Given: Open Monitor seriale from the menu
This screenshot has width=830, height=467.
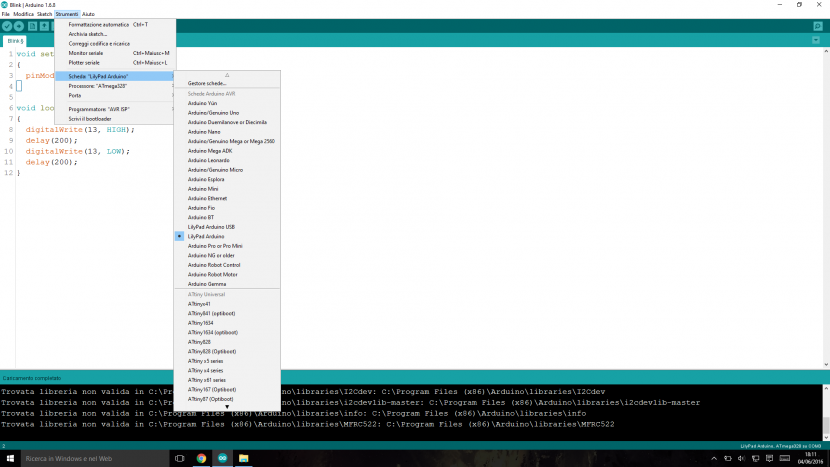Looking at the screenshot, I should pos(115,53).
